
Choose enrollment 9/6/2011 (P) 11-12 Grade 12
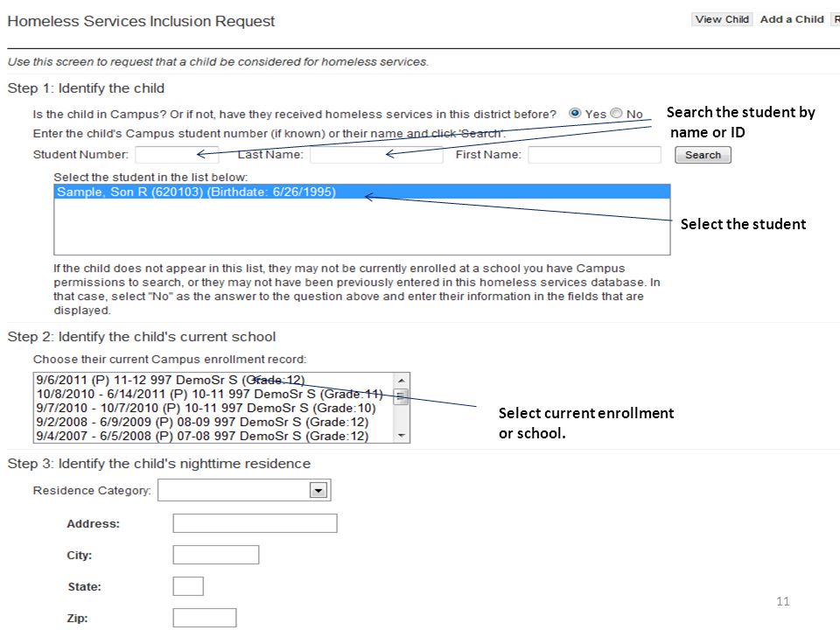(213, 380)
